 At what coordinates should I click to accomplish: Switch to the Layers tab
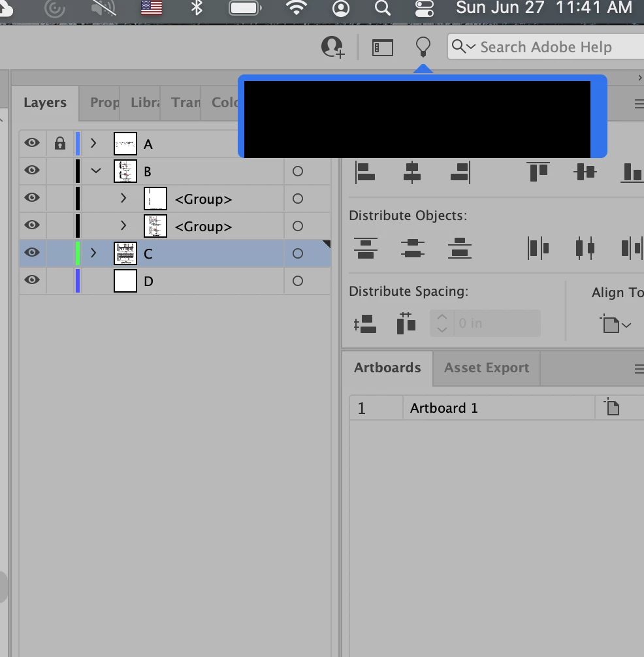[45, 103]
